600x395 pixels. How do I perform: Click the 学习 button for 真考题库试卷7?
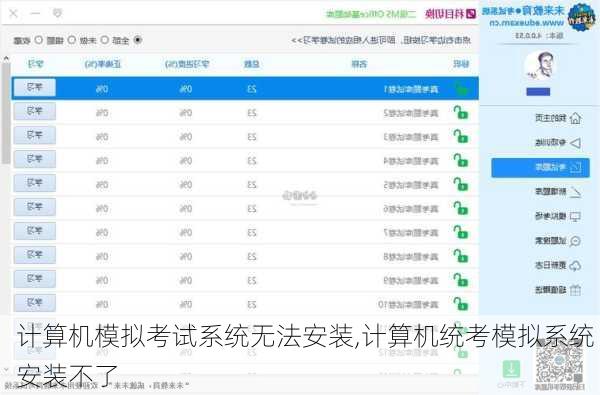tap(35, 231)
